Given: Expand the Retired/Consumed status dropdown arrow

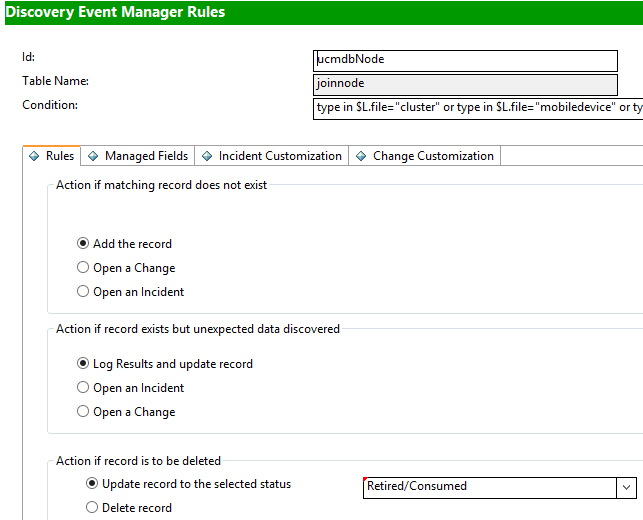Looking at the screenshot, I should [x=627, y=487].
